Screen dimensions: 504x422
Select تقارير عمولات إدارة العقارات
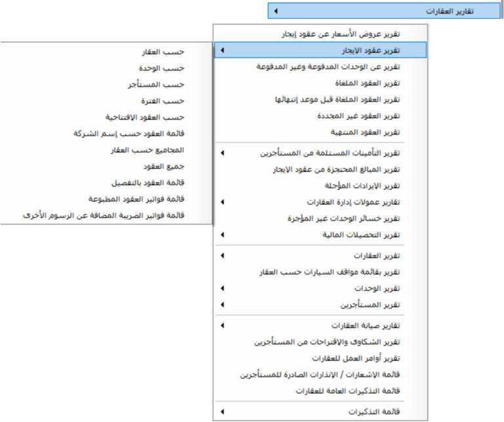click(x=320, y=202)
